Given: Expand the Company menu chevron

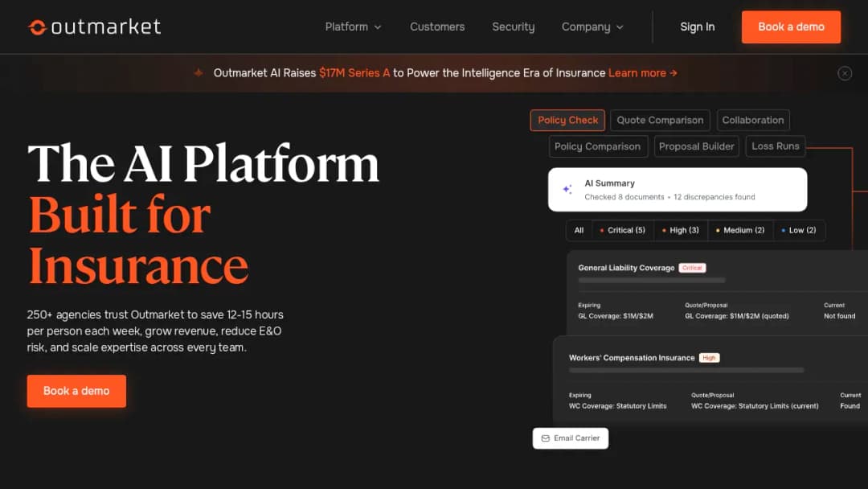Looking at the screenshot, I should (620, 27).
